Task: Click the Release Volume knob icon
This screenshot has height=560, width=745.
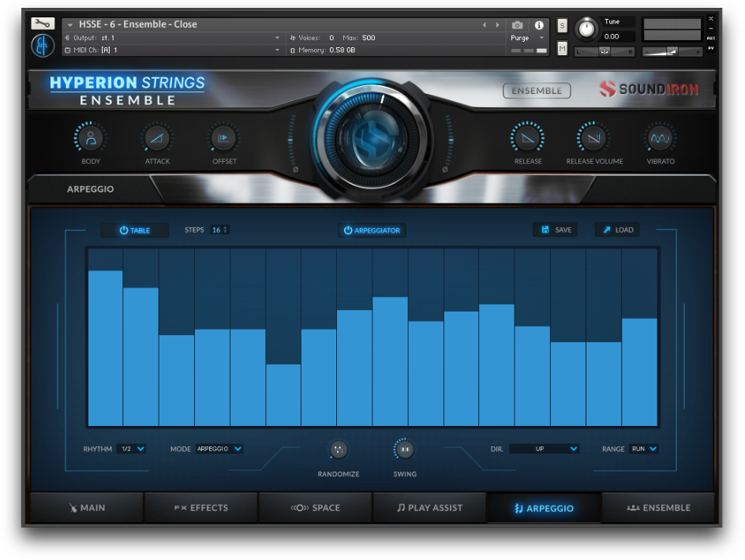Action: (x=594, y=138)
